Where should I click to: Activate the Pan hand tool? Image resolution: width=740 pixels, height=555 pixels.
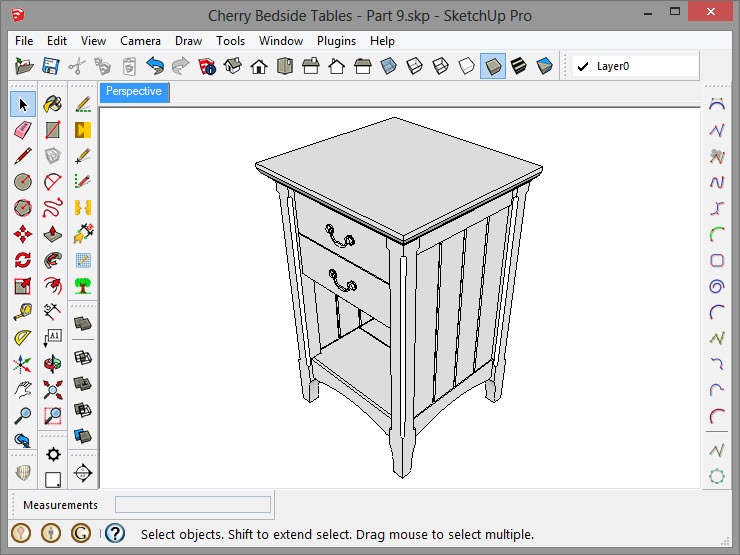pyautogui.click(x=23, y=390)
